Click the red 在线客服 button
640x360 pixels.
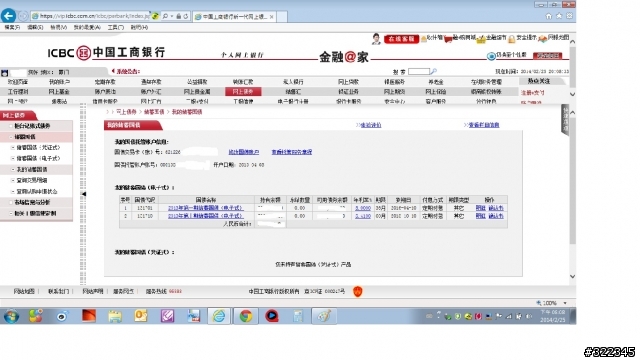click(401, 39)
